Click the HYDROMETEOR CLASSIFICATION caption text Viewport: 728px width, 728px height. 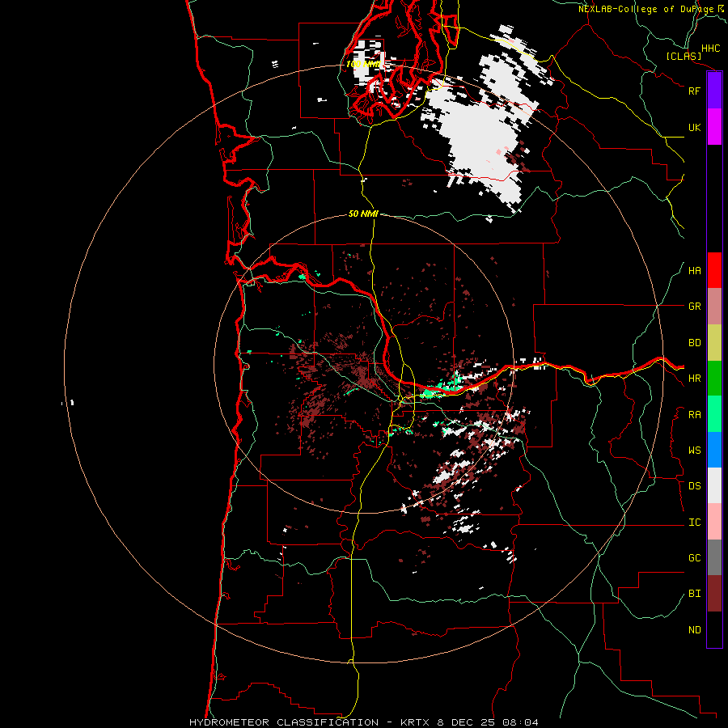284,722
